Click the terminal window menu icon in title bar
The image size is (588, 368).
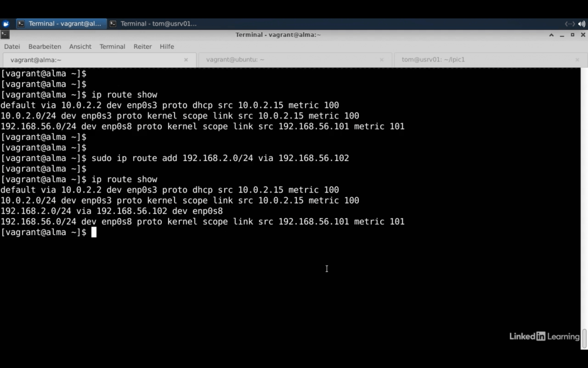click(5, 34)
